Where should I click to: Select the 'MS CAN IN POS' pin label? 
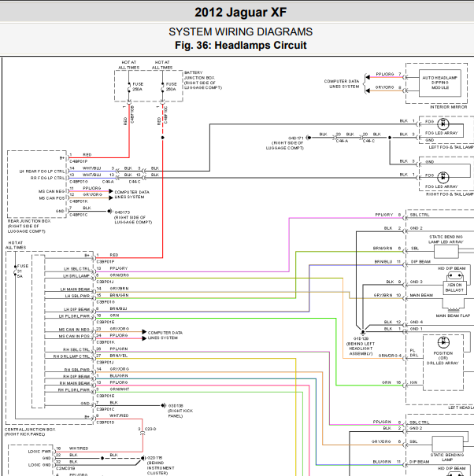[74, 337]
